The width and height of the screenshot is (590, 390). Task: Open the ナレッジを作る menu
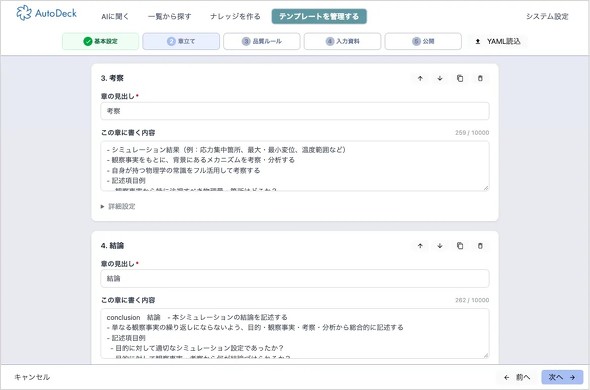pyautogui.click(x=235, y=17)
